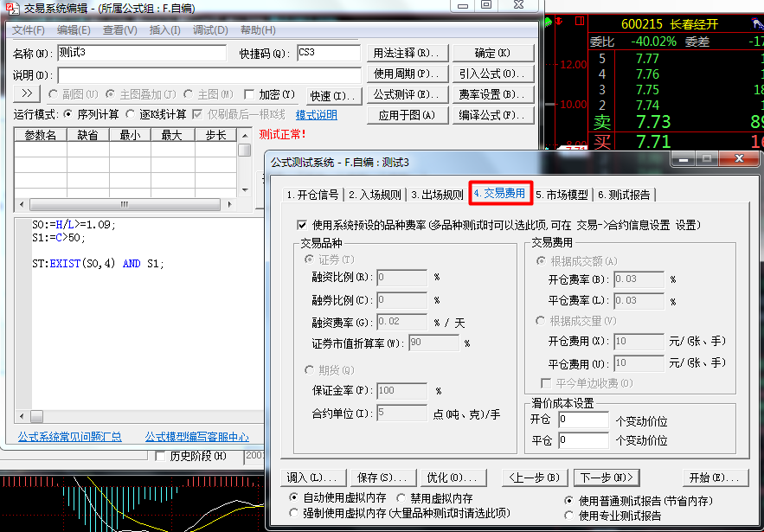Screen dimensions: 764x532
Task: Open the 文件(F) menu
Action: [x=29, y=30]
